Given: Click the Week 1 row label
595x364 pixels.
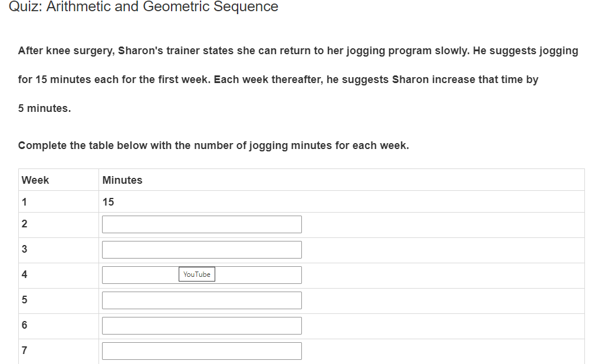Looking at the screenshot, I should (x=24, y=202).
